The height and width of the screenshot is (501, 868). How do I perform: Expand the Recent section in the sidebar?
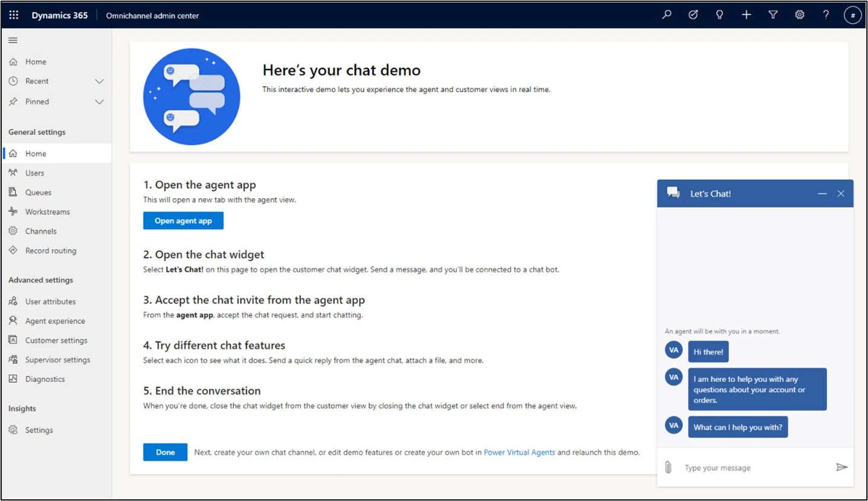(x=99, y=81)
